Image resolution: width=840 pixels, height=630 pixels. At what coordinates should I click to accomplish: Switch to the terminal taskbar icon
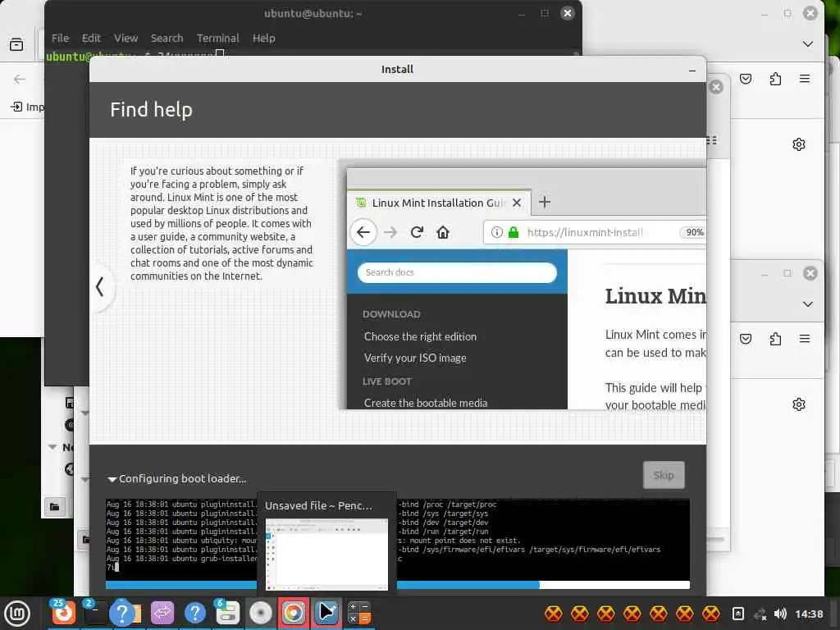coord(95,613)
